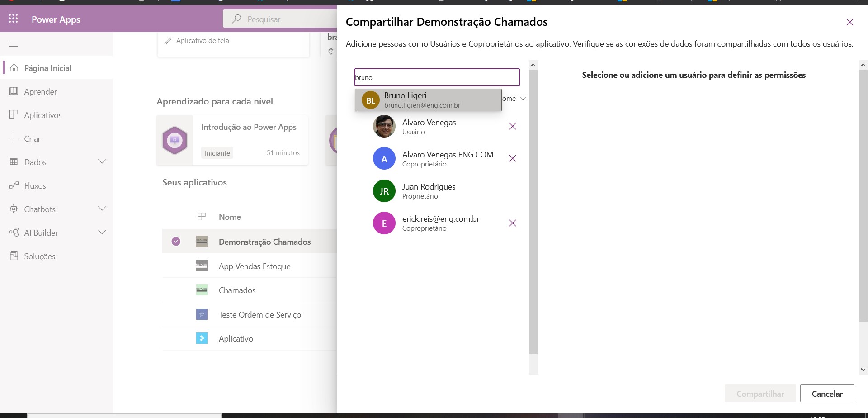Click the Fluxos flow icon
Image resolution: width=868 pixels, height=418 pixels.
pos(14,185)
